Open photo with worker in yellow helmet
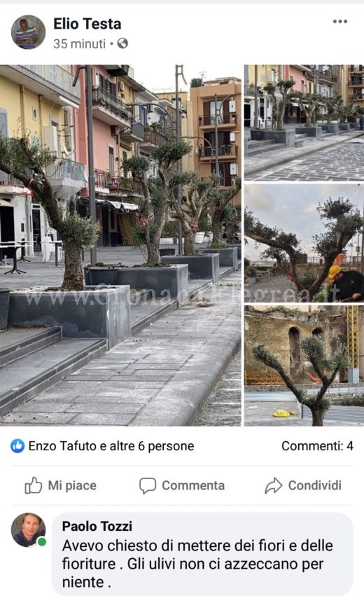The height and width of the screenshot is (596, 364). point(304,243)
